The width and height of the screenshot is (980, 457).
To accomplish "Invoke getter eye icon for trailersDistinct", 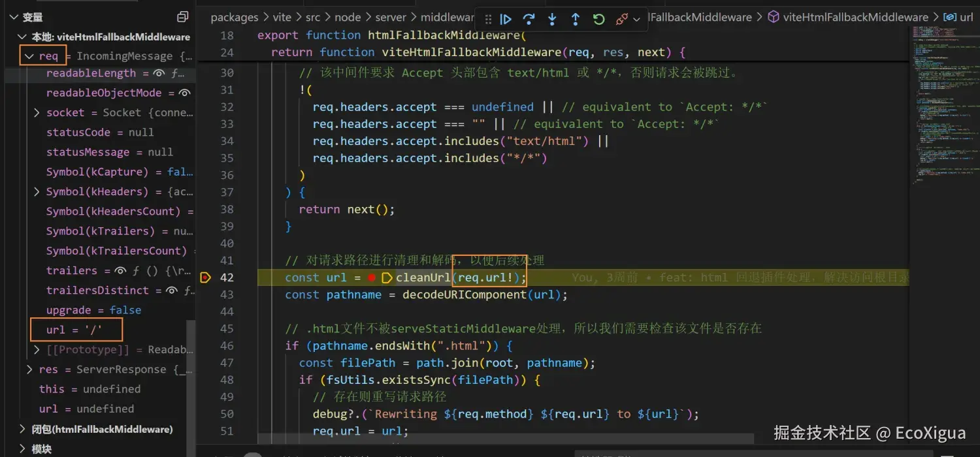I will [172, 291].
